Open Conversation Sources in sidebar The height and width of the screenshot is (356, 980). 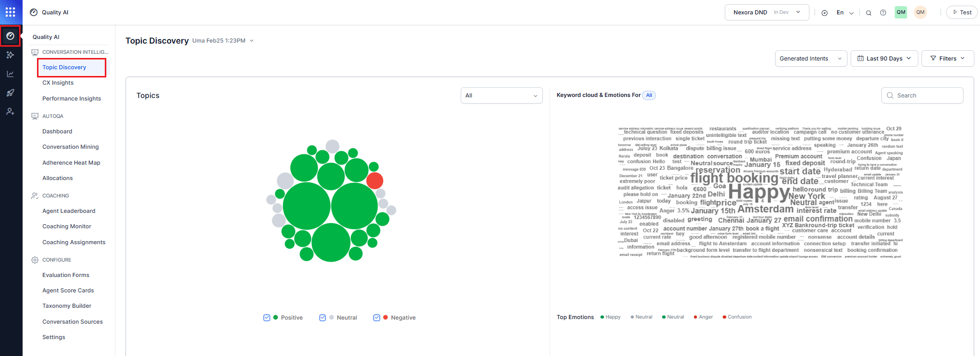72,322
